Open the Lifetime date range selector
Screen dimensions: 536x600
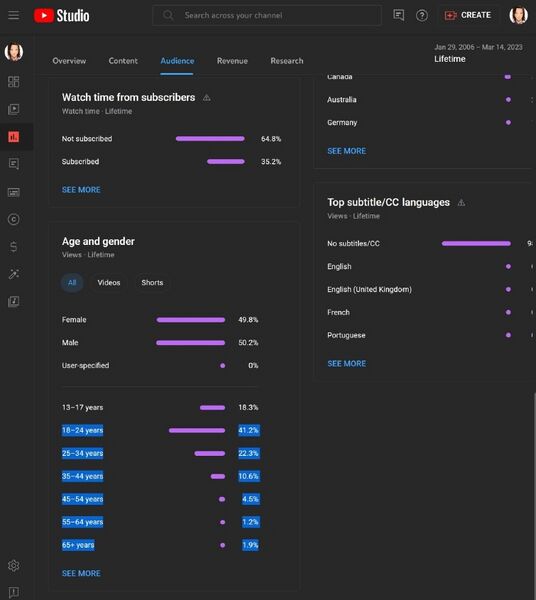478,53
